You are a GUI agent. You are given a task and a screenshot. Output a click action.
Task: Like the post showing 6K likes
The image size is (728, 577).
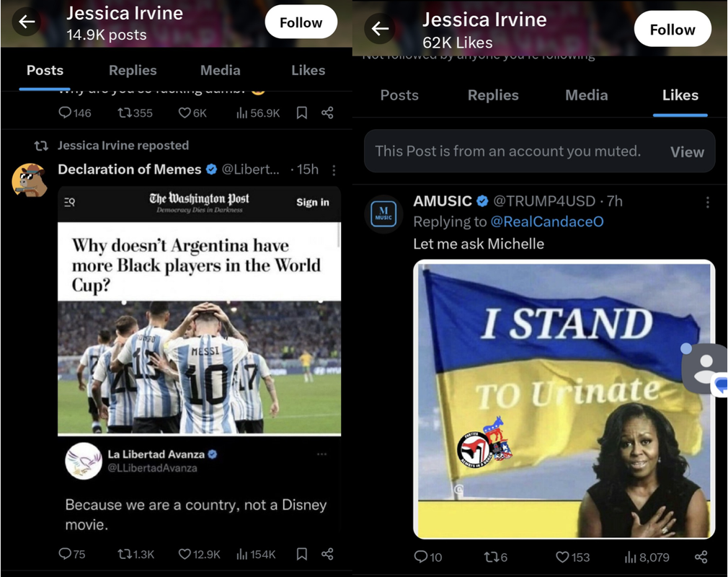192,113
